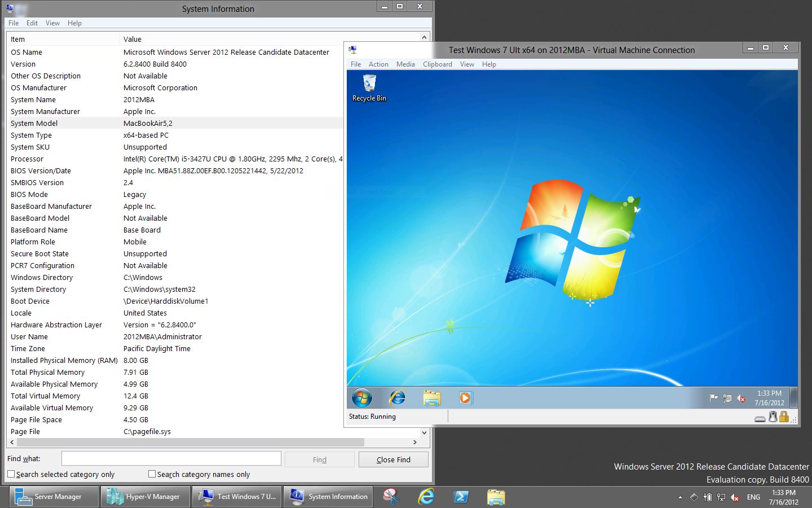Viewport: 812px width, 508px height.
Task: Enable Search selected category only checkbox
Action: coord(11,474)
